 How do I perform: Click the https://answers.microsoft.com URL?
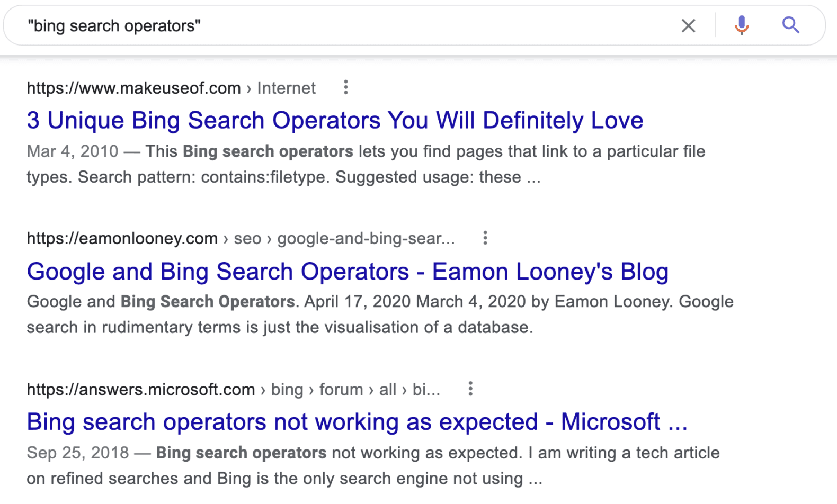click(141, 390)
